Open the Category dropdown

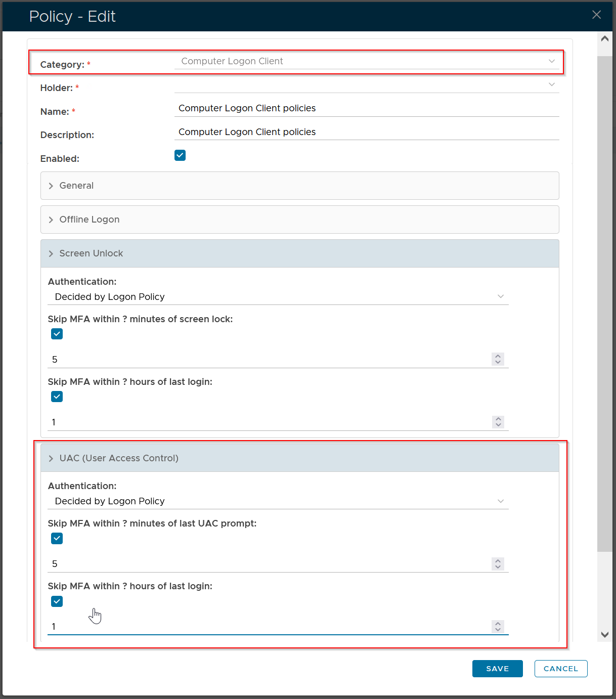(367, 61)
